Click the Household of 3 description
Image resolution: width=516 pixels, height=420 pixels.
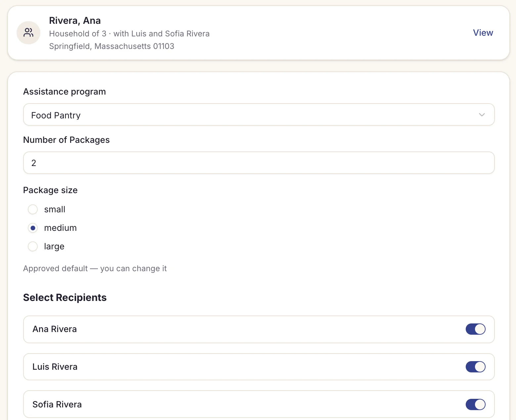click(129, 34)
